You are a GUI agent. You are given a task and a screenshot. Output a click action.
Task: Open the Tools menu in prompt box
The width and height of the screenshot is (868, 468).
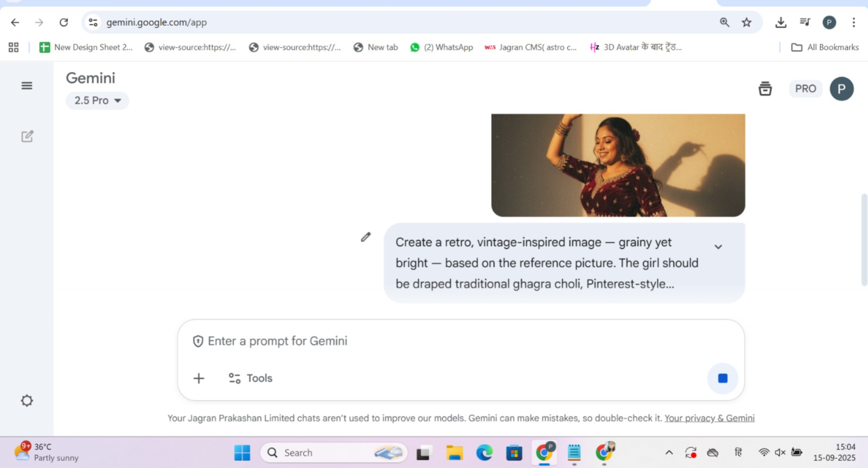pyautogui.click(x=250, y=378)
